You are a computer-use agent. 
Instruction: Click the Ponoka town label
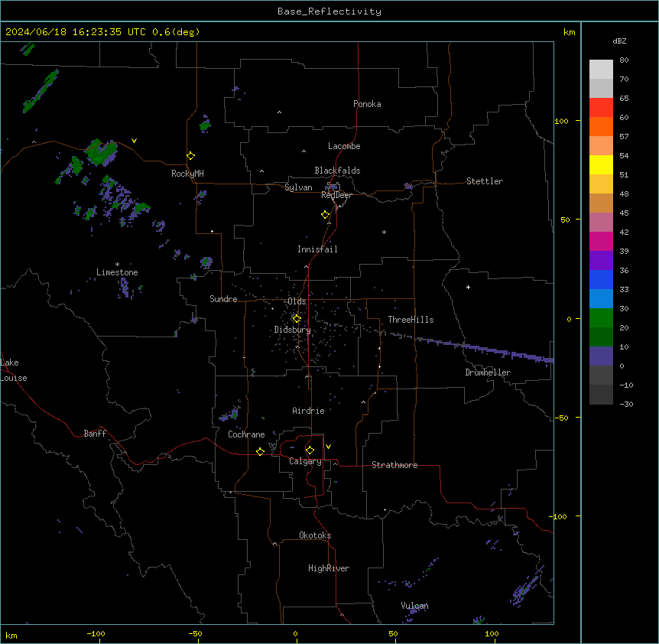click(367, 104)
